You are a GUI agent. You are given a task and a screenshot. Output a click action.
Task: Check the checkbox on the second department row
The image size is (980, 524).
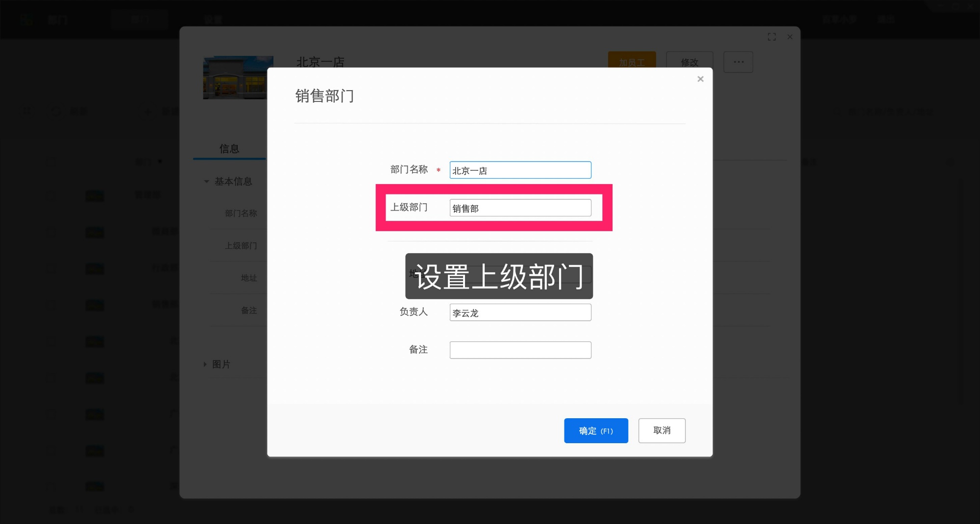(50, 232)
